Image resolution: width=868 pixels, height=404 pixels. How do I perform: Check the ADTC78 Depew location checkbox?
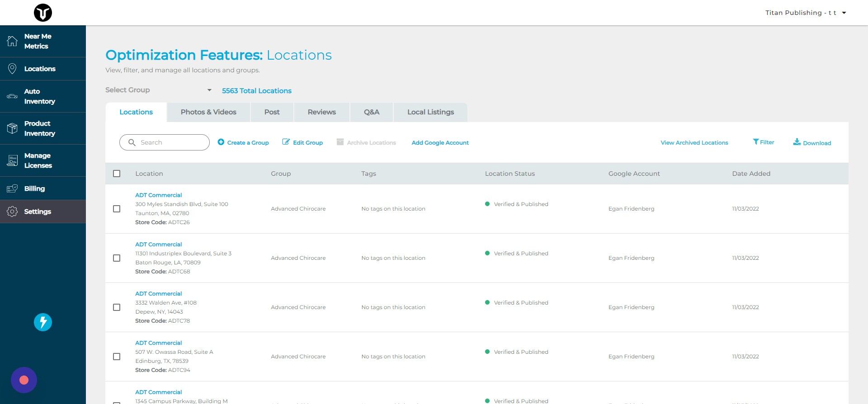pyautogui.click(x=117, y=307)
